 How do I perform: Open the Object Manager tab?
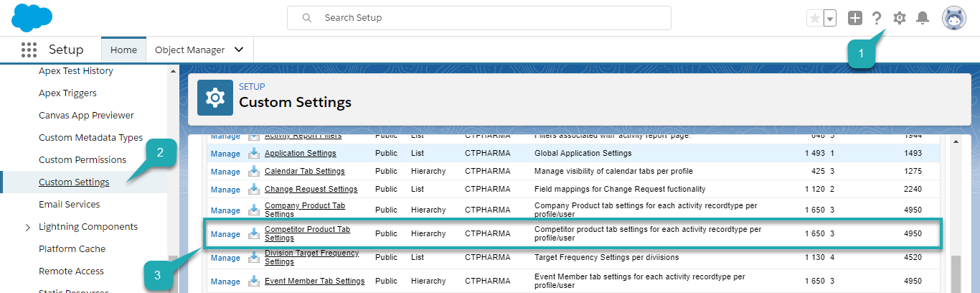(x=189, y=50)
